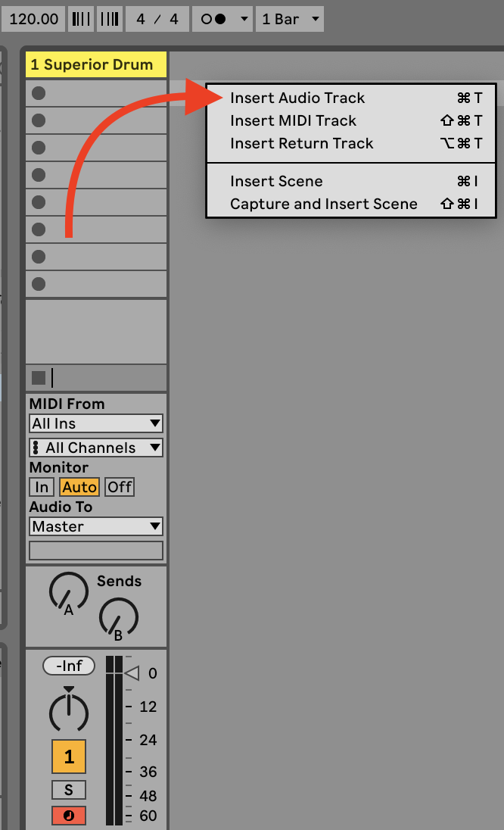Image resolution: width=504 pixels, height=830 pixels.
Task: Click the two-bar nudge down icon
Action: (x=80, y=19)
